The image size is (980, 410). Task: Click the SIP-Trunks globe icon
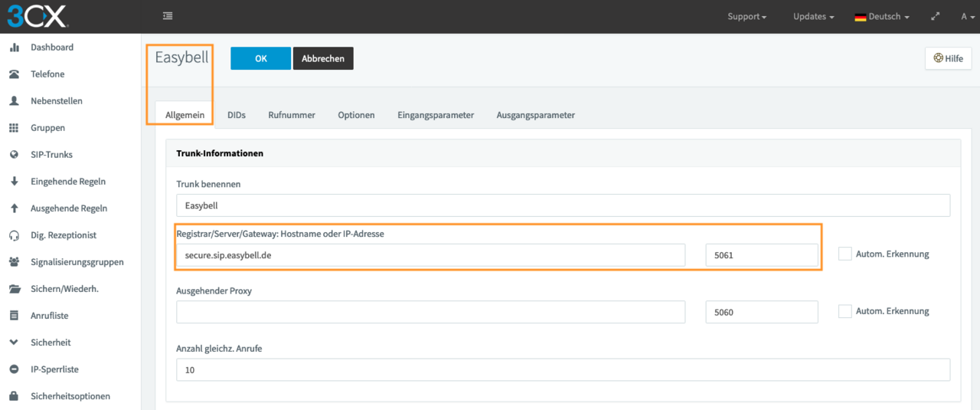point(14,155)
